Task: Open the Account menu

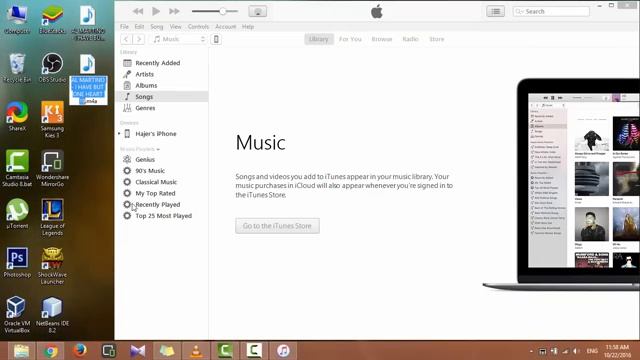Action: (226, 27)
